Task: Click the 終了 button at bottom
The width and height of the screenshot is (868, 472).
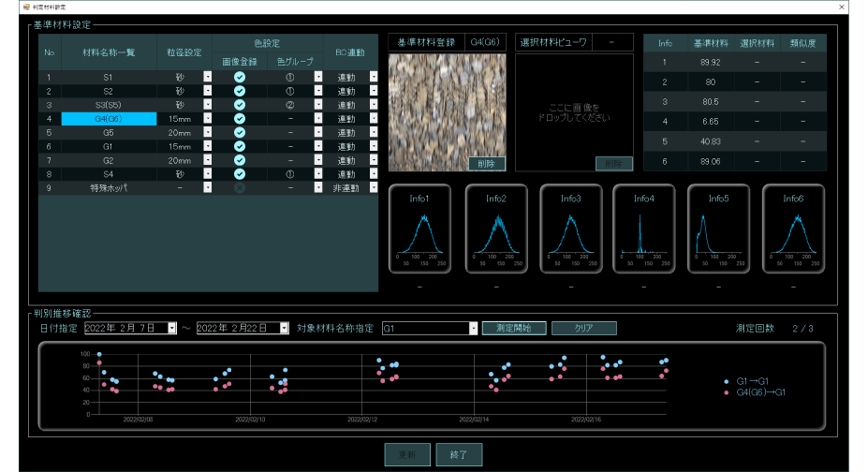Action: pos(459,454)
